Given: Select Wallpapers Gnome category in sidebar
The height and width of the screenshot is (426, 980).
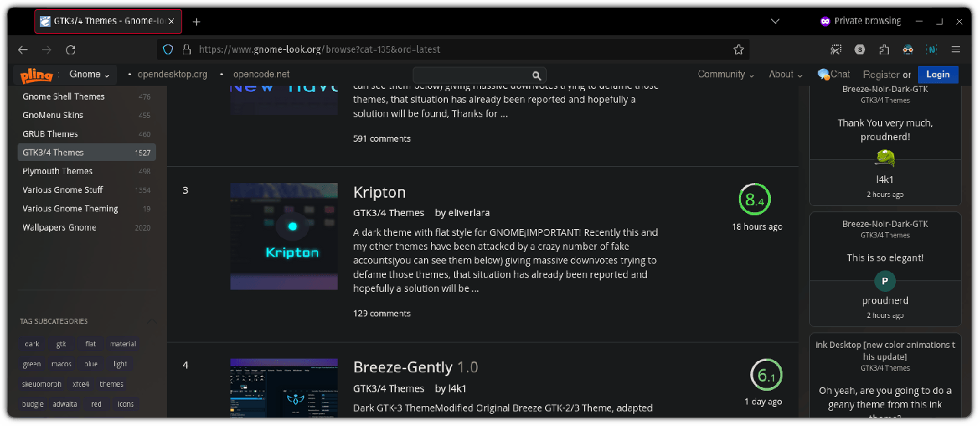Looking at the screenshot, I should (x=59, y=228).
